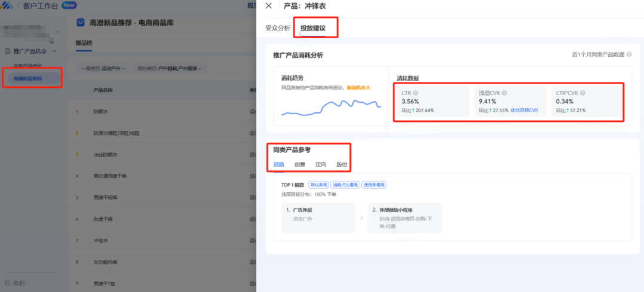Click help icon beside 近1个月同类产品数据

pos(629,54)
